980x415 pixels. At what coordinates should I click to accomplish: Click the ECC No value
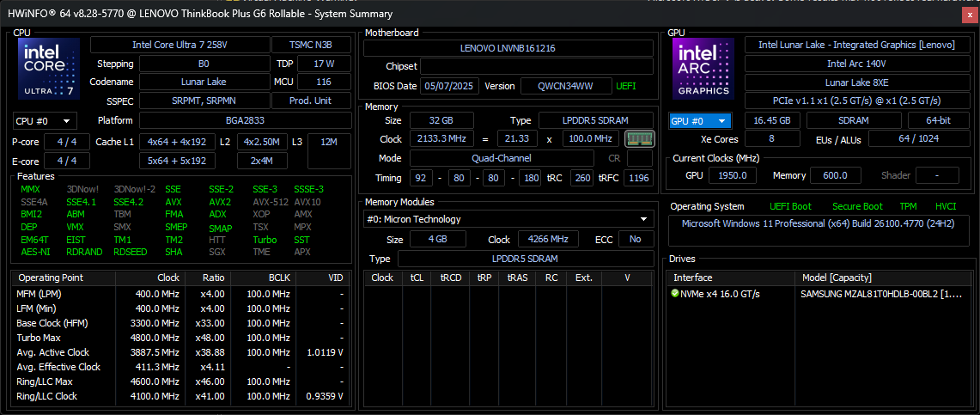(x=636, y=240)
